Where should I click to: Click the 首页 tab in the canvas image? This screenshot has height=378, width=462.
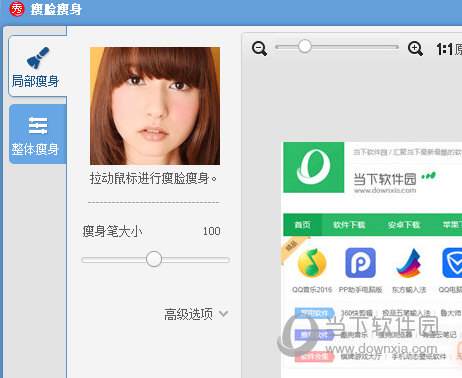302,225
